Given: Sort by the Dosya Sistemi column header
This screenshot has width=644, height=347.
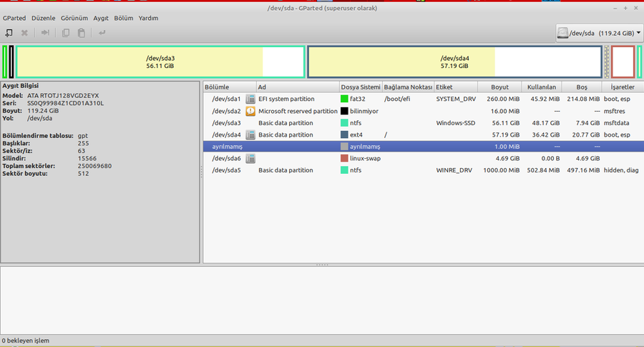Looking at the screenshot, I should tap(361, 87).
